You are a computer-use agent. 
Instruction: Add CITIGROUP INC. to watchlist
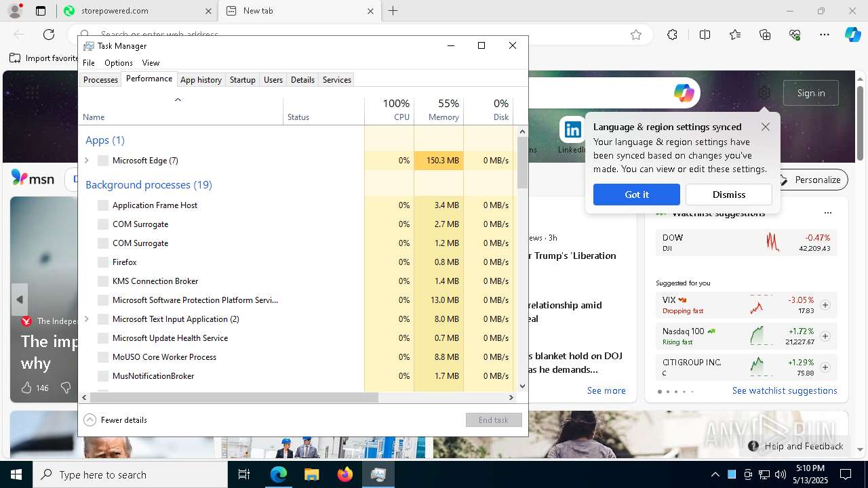[825, 367]
